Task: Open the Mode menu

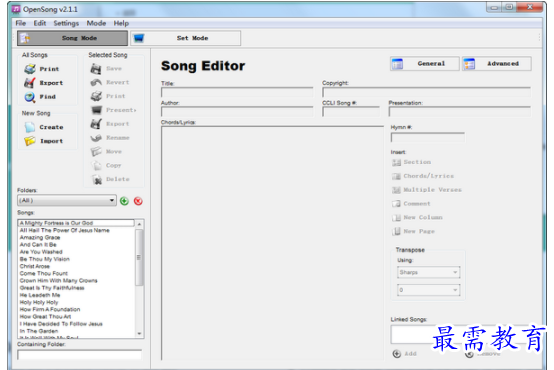Action: point(96,23)
